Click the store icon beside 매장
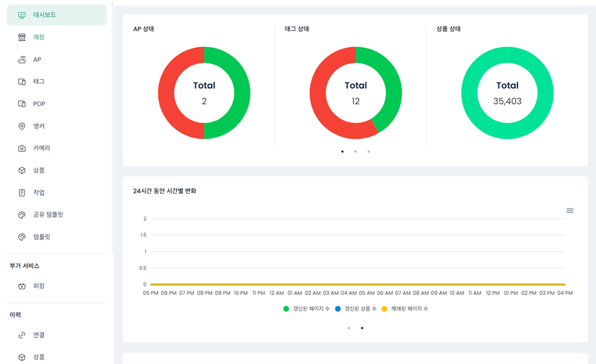This screenshot has width=596, height=364. coord(22,37)
